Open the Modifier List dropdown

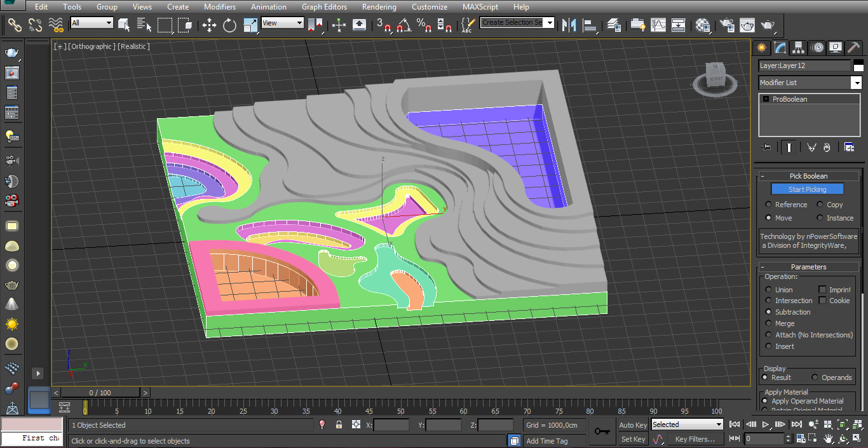810,83
